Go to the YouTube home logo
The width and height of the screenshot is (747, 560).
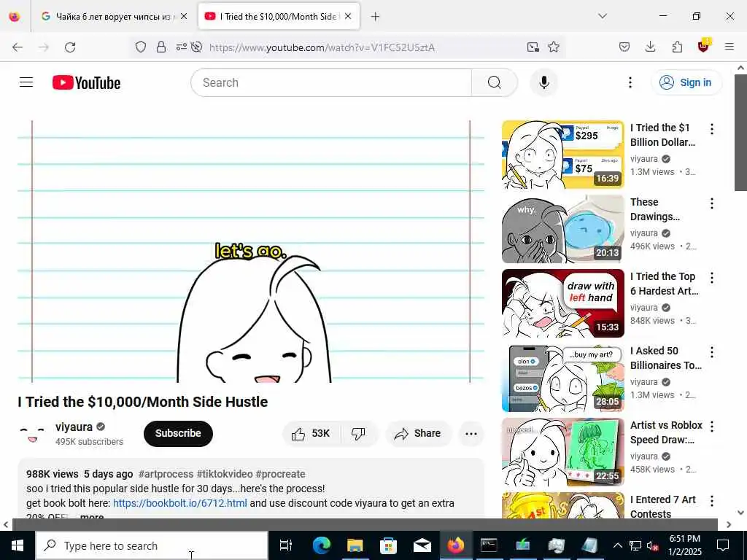tap(86, 82)
